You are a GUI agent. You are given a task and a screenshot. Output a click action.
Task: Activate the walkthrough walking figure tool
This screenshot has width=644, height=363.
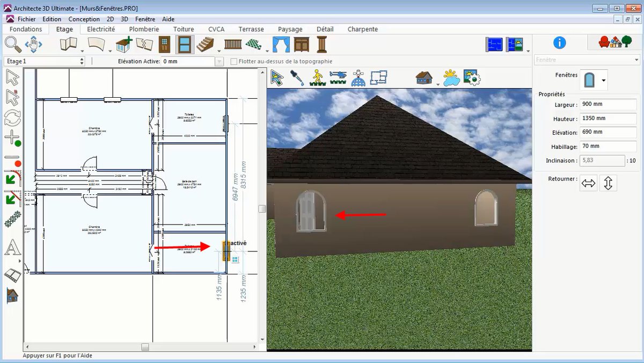tap(318, 78)
